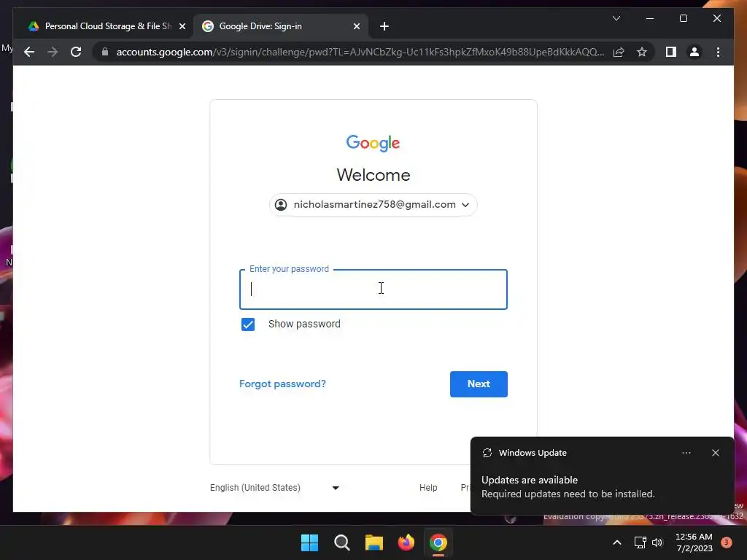This screenshot has height=560, width=747.
Task: Bookmark this tab with the star
Action: coord(642,52)
